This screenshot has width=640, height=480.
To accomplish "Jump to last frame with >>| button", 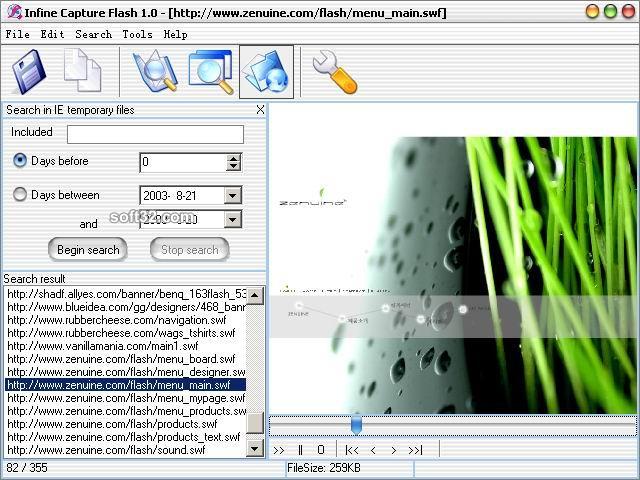I will pyautogui.click(x=416, y=450).
